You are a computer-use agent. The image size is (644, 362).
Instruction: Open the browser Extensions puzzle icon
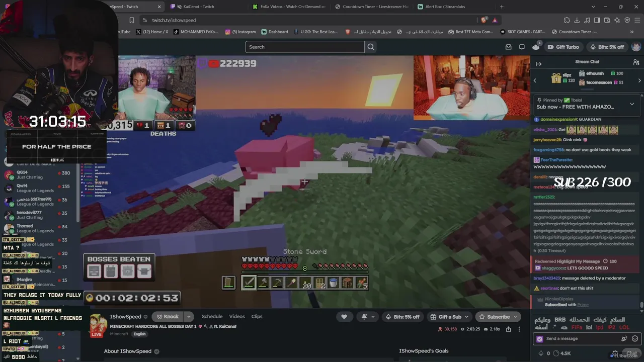567,20
